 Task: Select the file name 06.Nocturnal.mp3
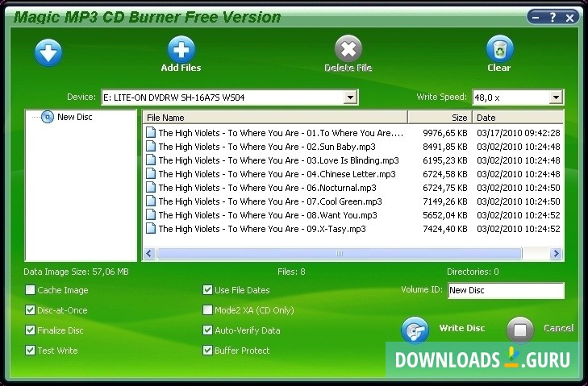(267, 188)
